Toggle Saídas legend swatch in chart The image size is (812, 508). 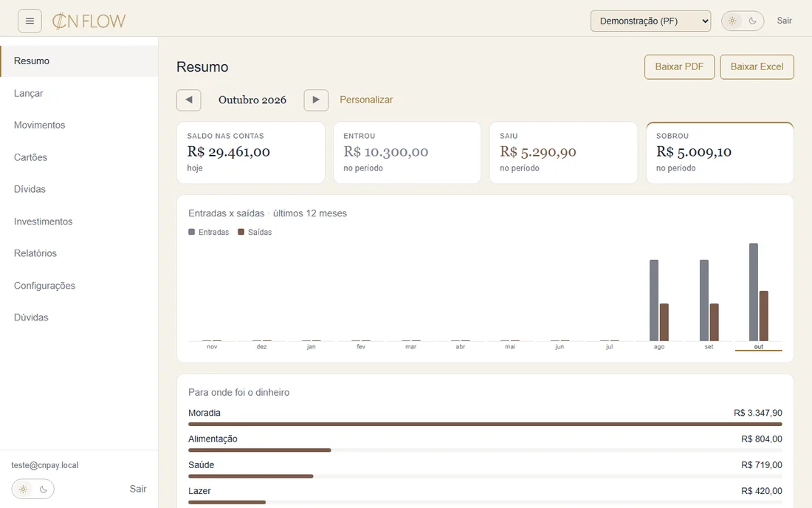coord(241,232)
